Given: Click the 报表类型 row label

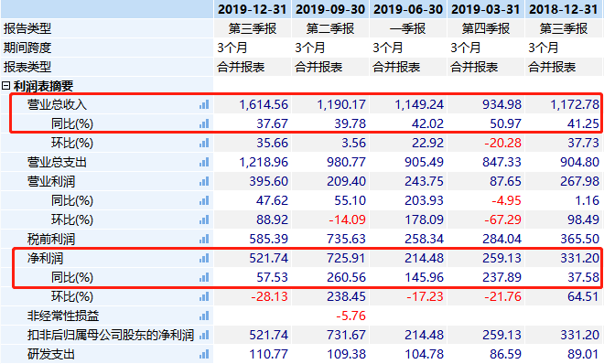Looking at the screenshot, I should (x=27, y=67).
